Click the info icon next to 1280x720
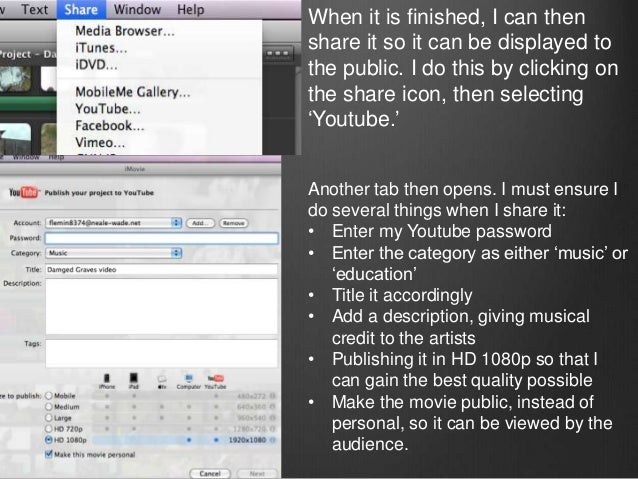This screenshot has height=479, width=638. tap(273, 429)
